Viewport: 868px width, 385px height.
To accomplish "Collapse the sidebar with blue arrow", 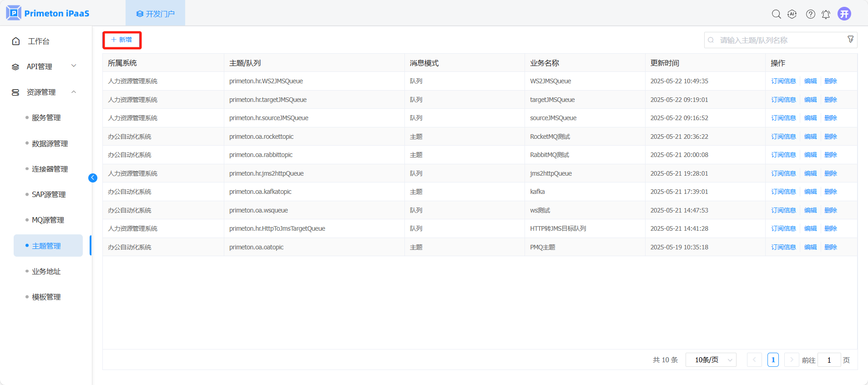I will point(93,178).
